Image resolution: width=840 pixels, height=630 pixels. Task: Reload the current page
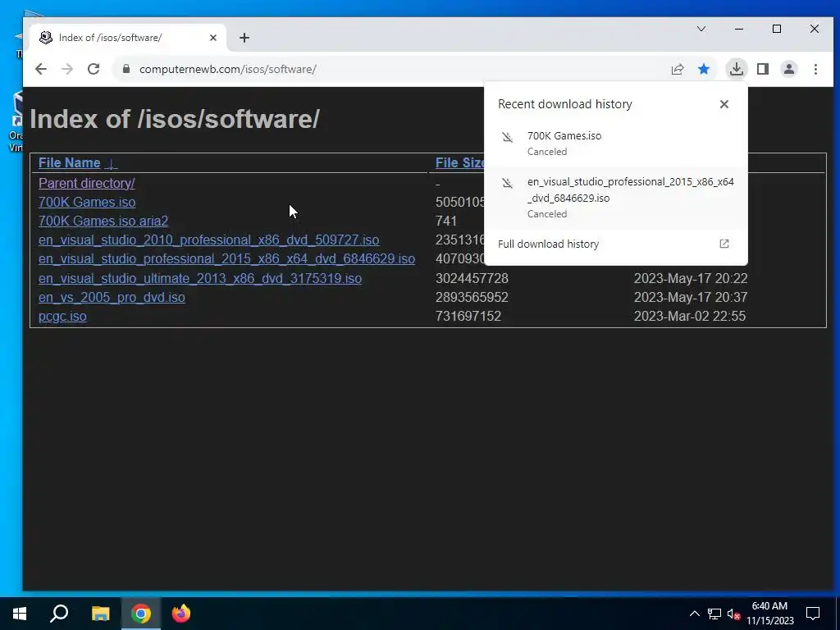point(94,69)
